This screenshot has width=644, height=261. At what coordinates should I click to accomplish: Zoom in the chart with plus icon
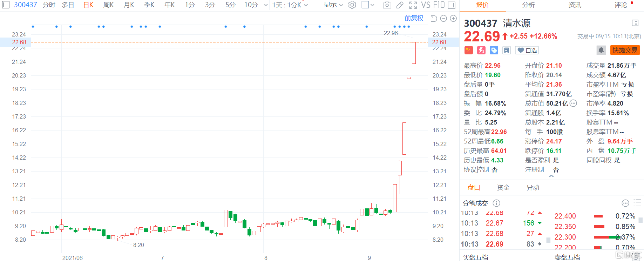click(453, 18)
